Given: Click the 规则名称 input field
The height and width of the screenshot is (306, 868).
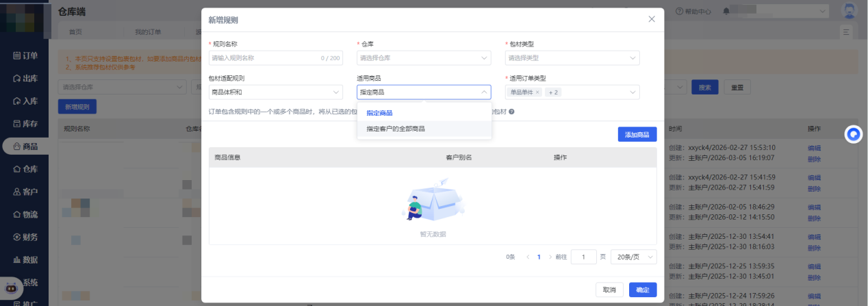Looking at the screenshot, I should tap(264, 58).
